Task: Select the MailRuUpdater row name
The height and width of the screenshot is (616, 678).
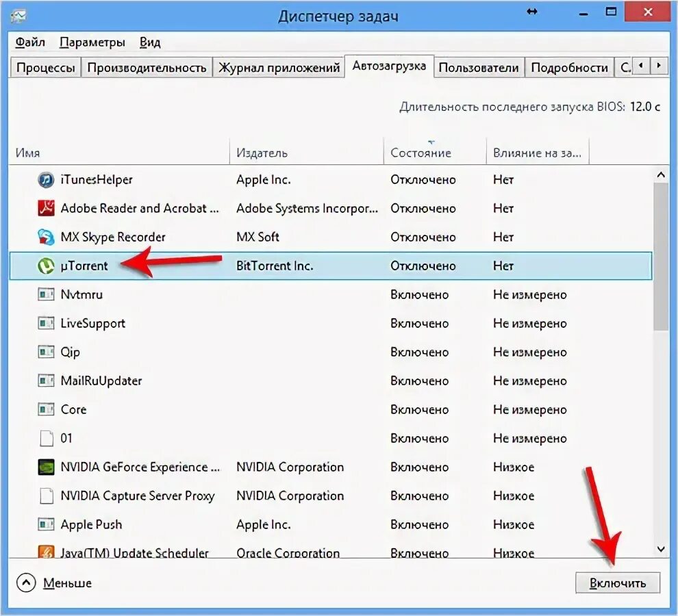Action: pyautogui.click(x=101, y=381)
